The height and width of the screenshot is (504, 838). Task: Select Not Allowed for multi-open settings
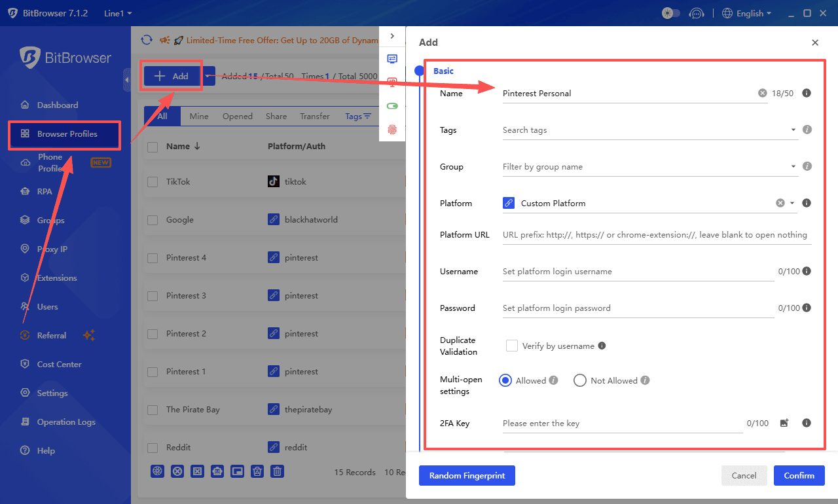coord(579,380)
